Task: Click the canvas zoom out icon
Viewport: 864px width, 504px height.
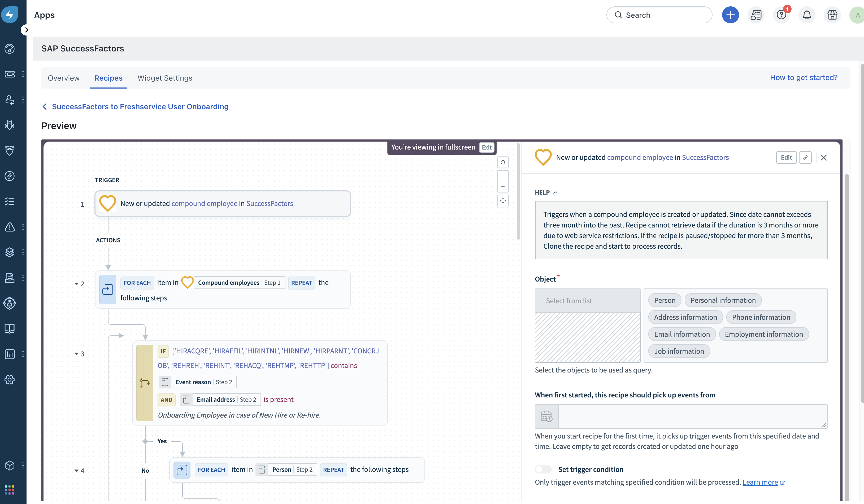Action: pos(503,187)
